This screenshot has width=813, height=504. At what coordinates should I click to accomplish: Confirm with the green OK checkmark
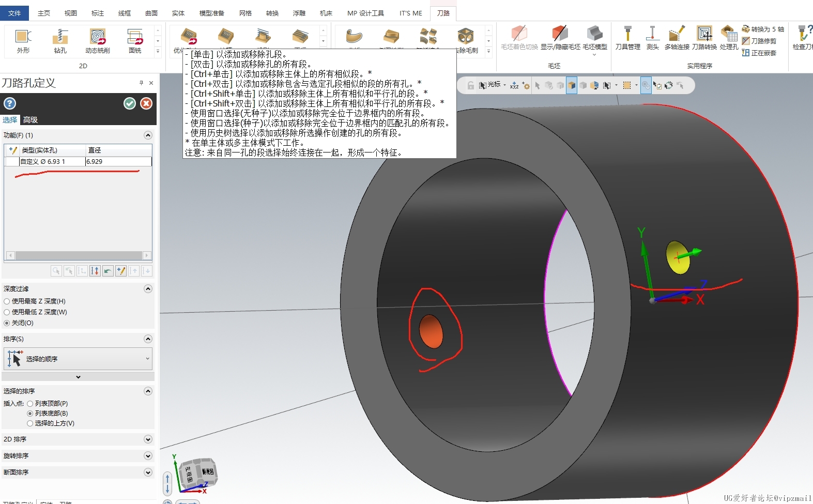click(x=130, y=103)
